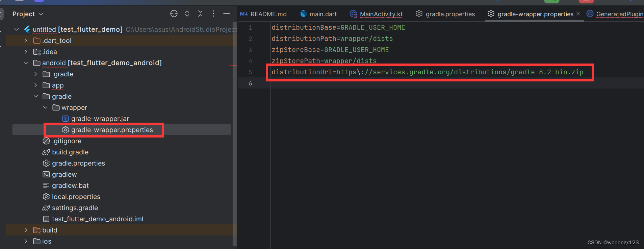Screen dimensions: 644x249
Task: Select test_flutter_demo_android.iml file
Action: point(98,219)
